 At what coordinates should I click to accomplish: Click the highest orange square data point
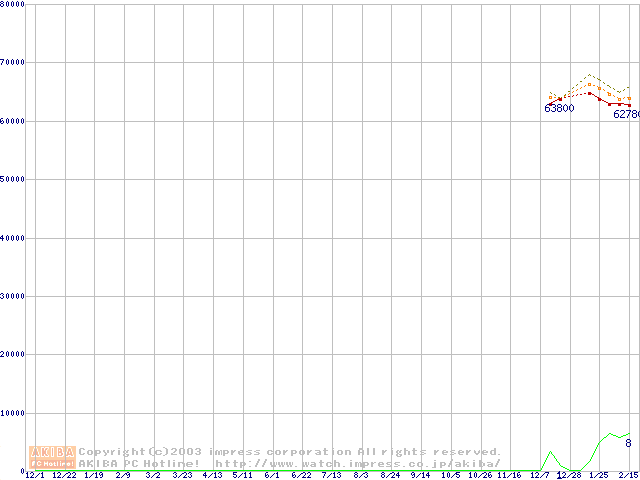click(x=590, y=85)
